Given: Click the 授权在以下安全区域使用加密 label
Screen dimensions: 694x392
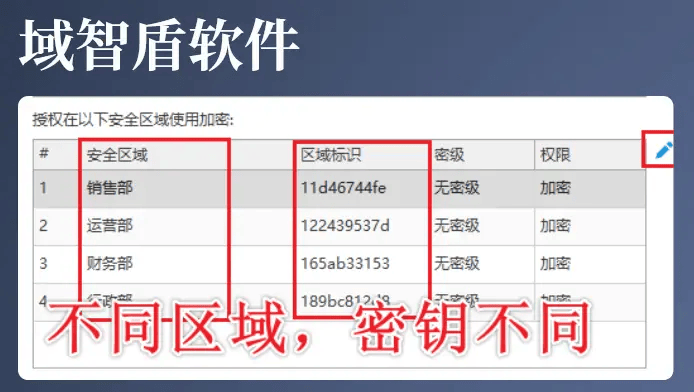Looking at the screenshot, I should coord(133,120).
